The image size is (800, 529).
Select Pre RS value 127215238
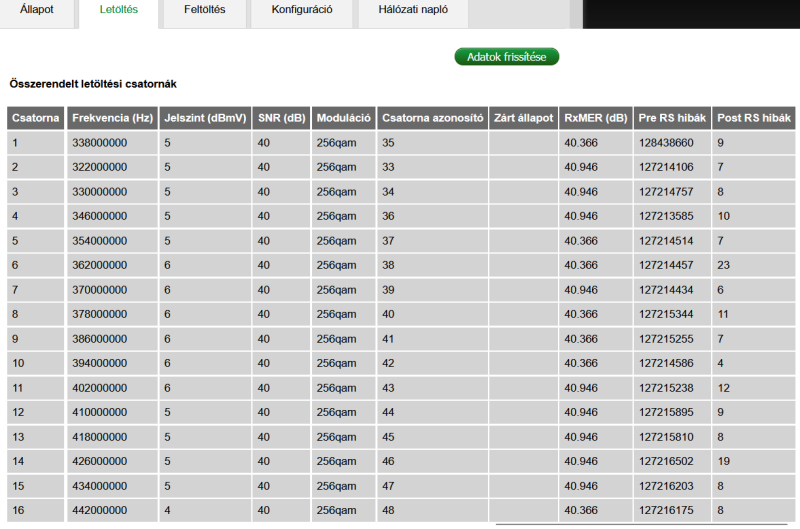click(672, 388)
